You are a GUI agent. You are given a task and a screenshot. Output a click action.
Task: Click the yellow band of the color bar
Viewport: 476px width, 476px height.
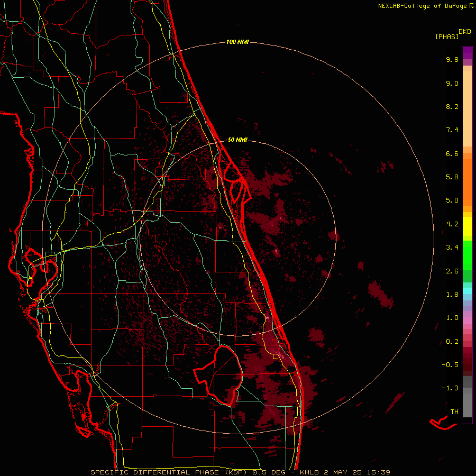[x=467, y=226]
